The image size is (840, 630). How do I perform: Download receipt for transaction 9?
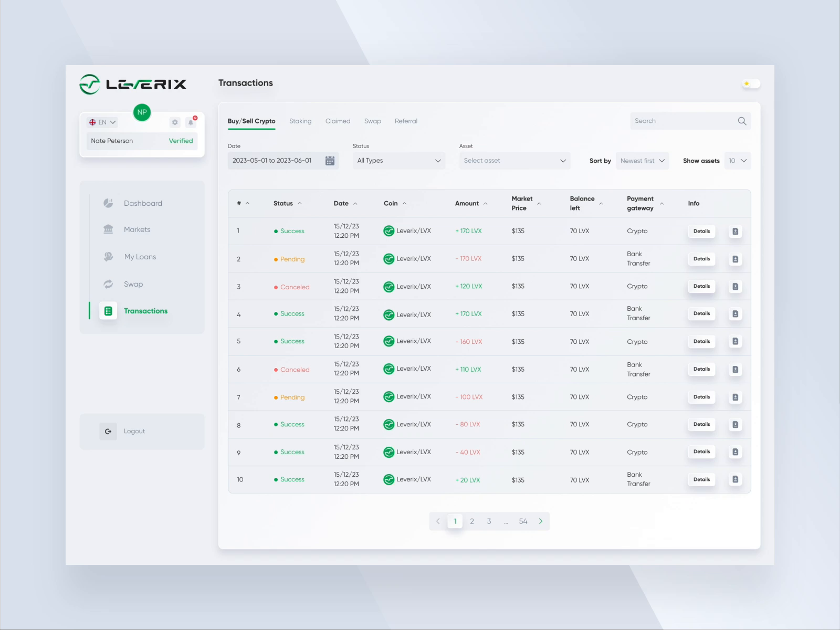coord(736,452)
